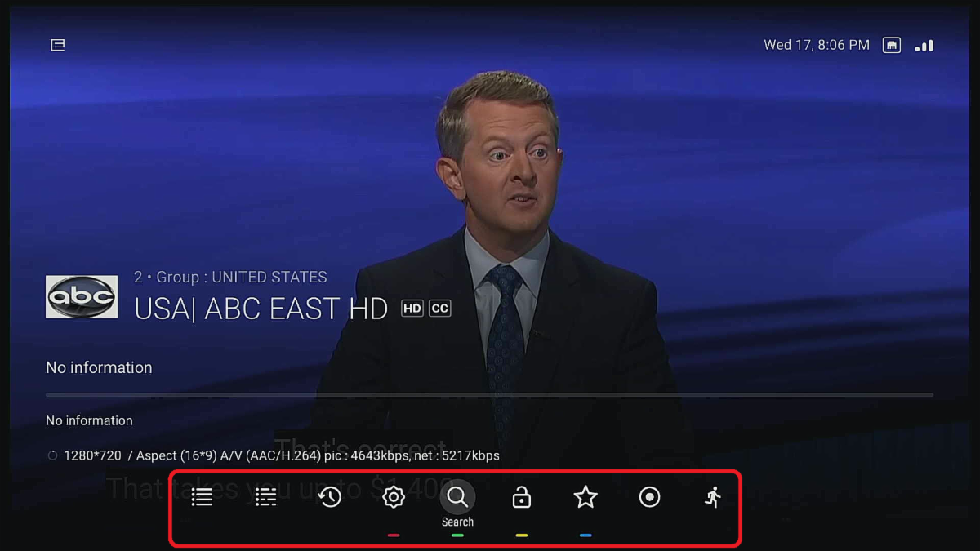Click the green shortcut indicator under Search
Screen dimensions: 980x551
[x=457, y=535]
